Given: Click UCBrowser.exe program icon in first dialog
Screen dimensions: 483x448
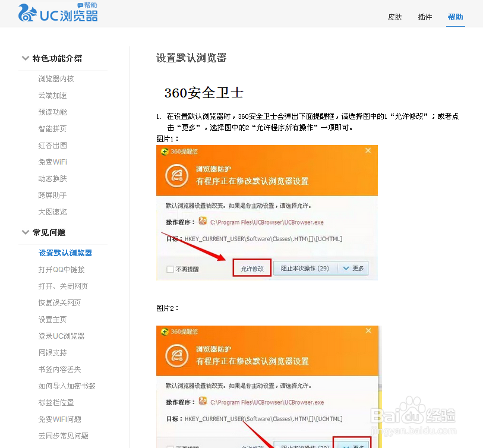Looking at the screenshot, I should point(203,221).
